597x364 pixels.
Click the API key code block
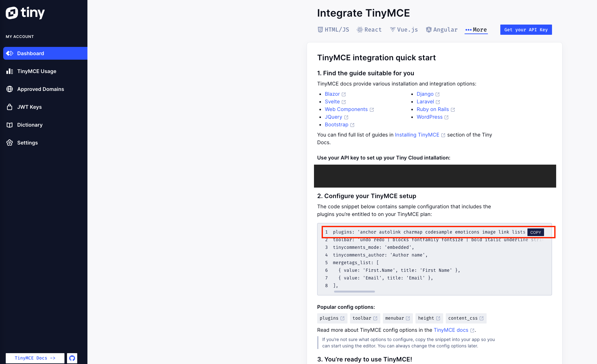point(435,176)
